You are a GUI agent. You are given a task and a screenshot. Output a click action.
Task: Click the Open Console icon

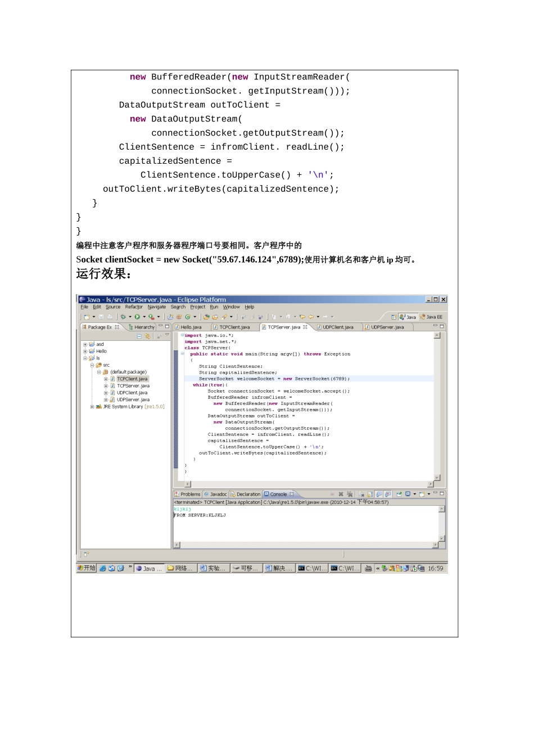click(x=422, y=494)
